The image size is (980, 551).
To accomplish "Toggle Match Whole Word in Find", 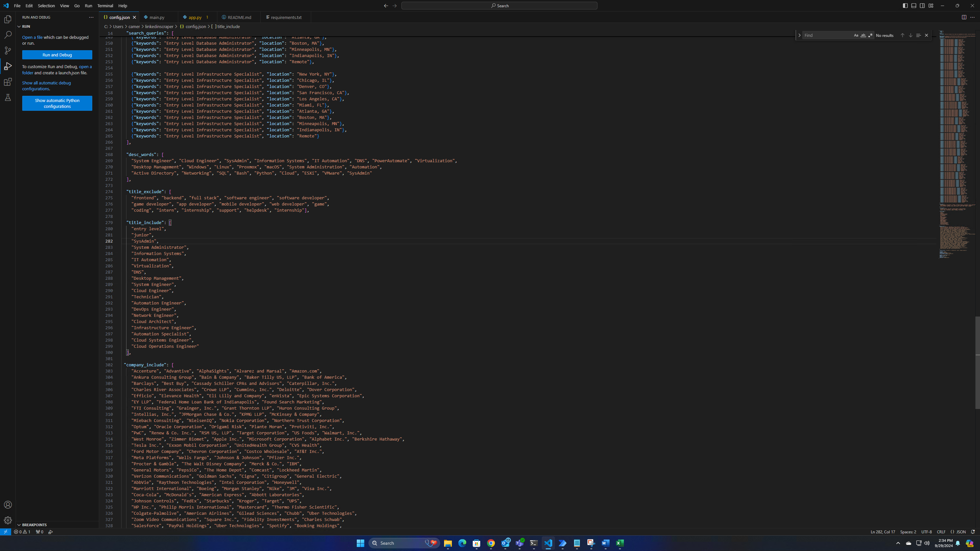I will tap(863, 35).
